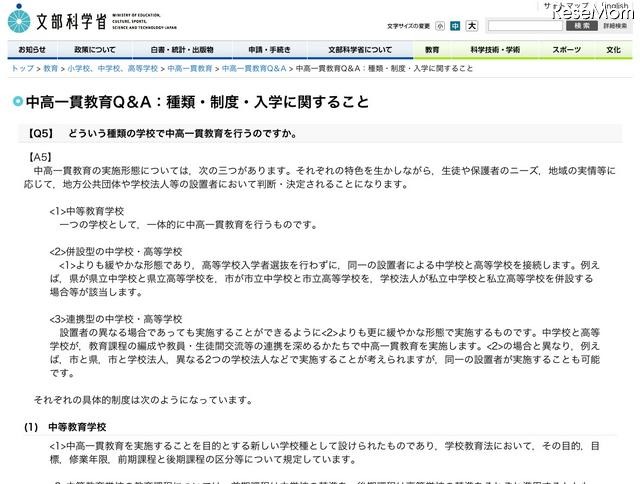This screenshot has height=484, width=640.
Task: Set text size to large (大)
Action: pos(472,26)
